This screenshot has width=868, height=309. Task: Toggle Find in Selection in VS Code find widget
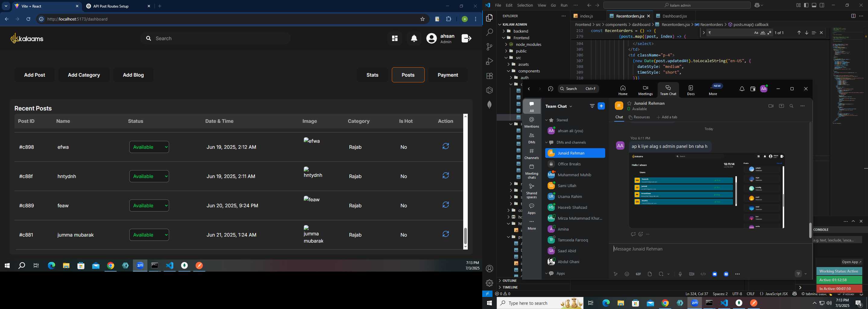point(814,33)
